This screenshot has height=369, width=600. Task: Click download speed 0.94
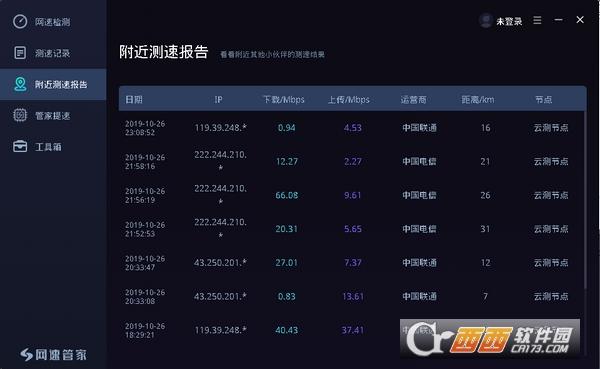click(x=287, y=128)
